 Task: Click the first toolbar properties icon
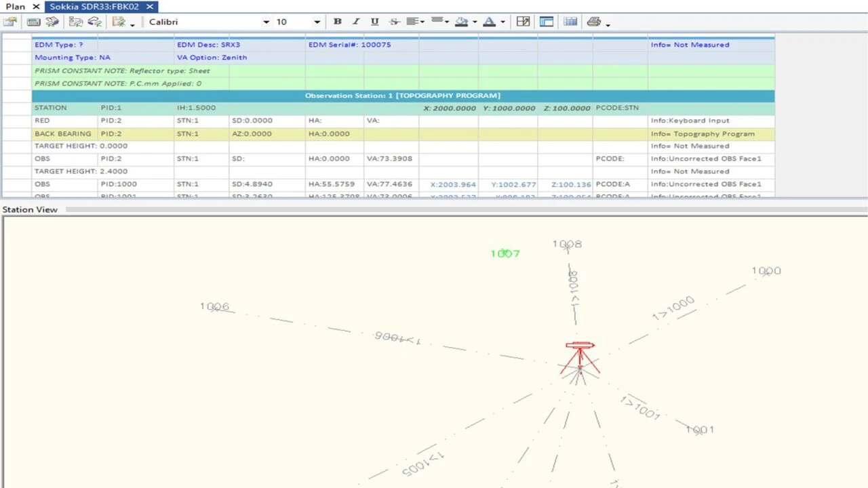tap(9, 22)
